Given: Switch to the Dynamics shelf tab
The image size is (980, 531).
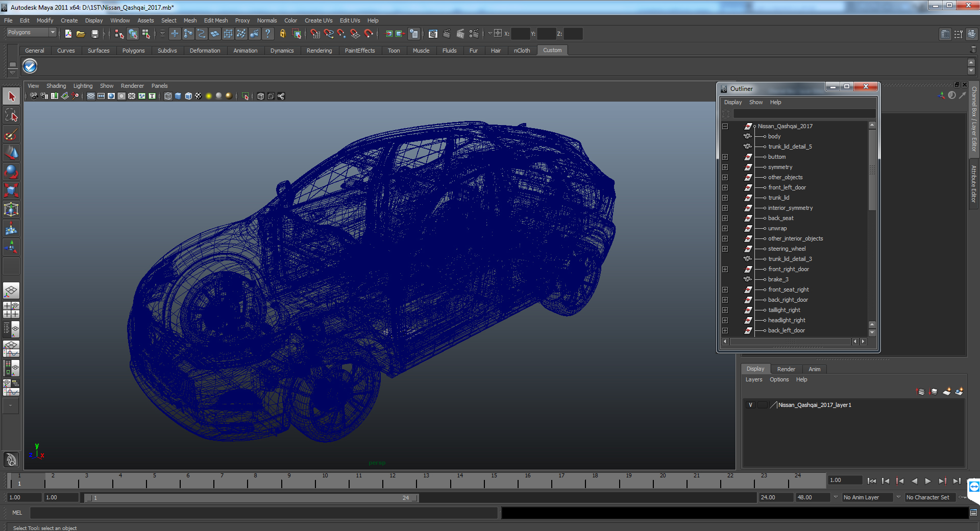Looking at the screenshot, I should 282,51.
